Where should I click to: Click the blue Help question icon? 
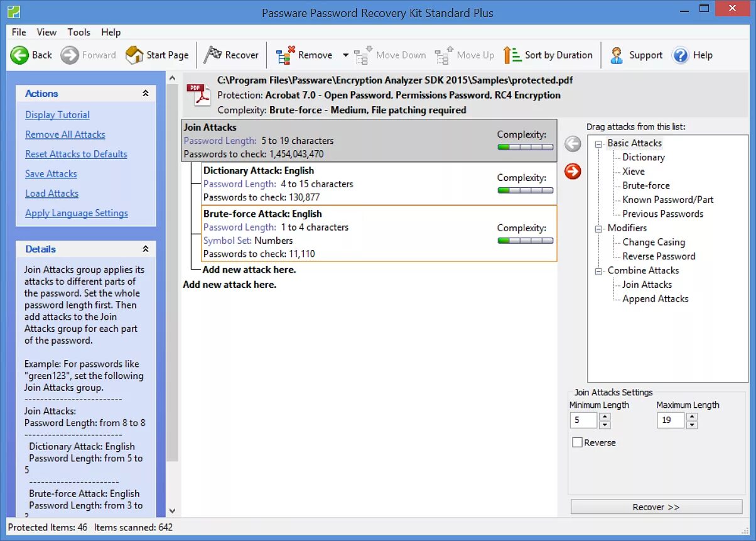(681, 55)
